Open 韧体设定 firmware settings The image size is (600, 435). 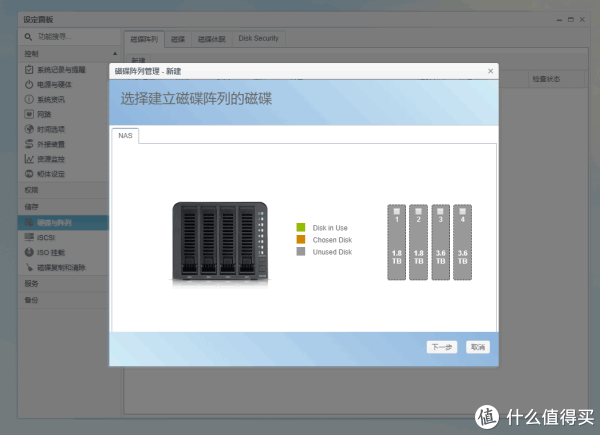pyautogui.click(x=51, y=174)
